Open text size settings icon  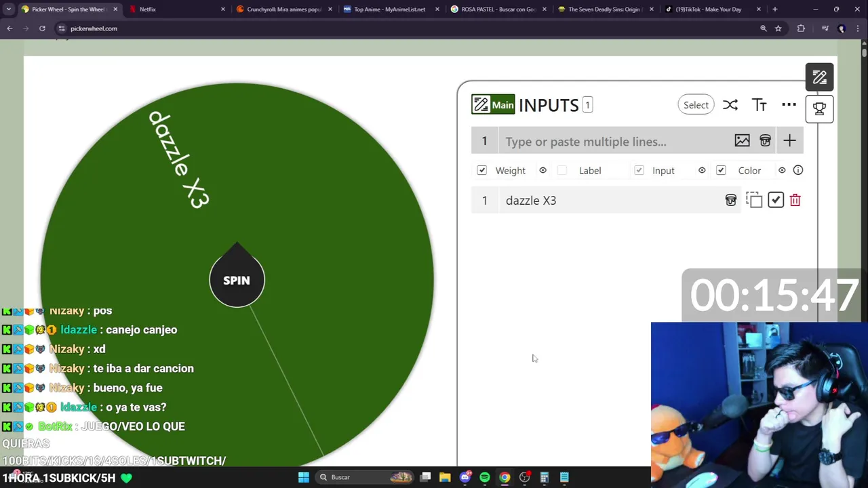point(759,105)
